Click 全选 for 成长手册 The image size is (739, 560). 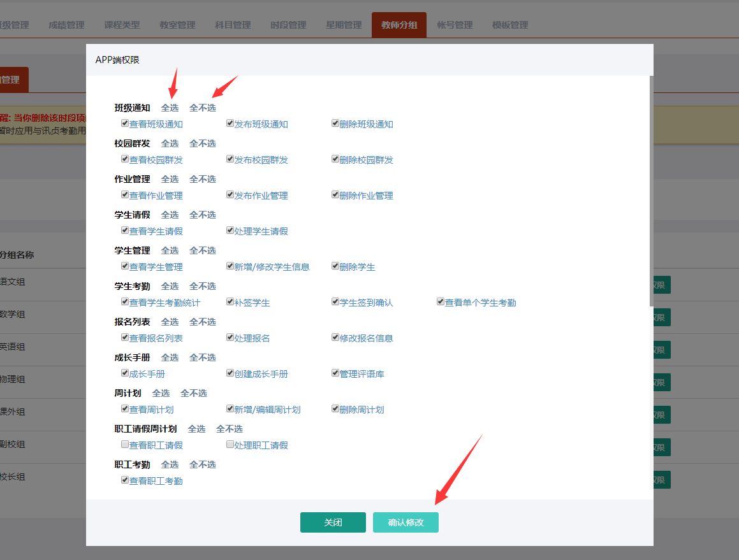coord(170,357)
